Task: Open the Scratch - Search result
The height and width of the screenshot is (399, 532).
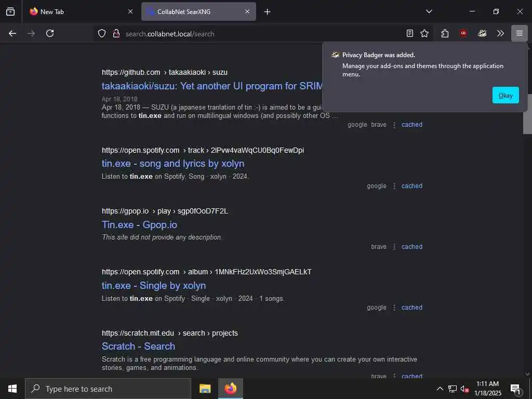Action: (x=138, y=347)
